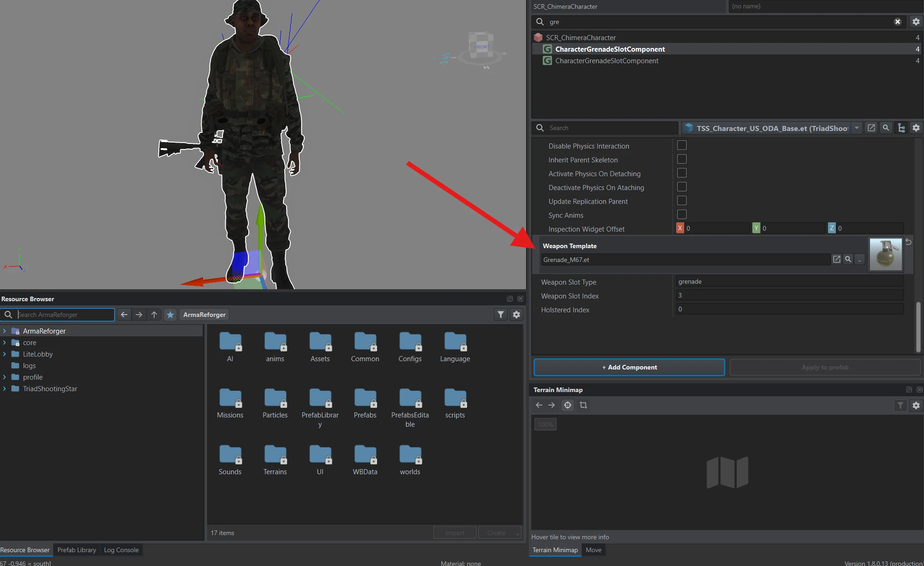The image size is (924, 566).
Task: Open the prefab ancestor dropdown arrow
Action: [857, 128]
